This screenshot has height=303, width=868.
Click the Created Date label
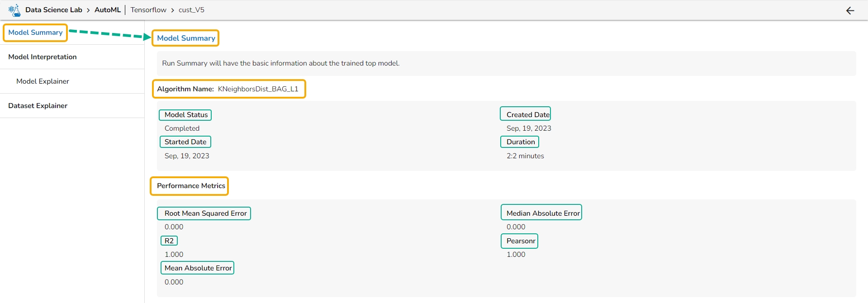click(528, 115)
